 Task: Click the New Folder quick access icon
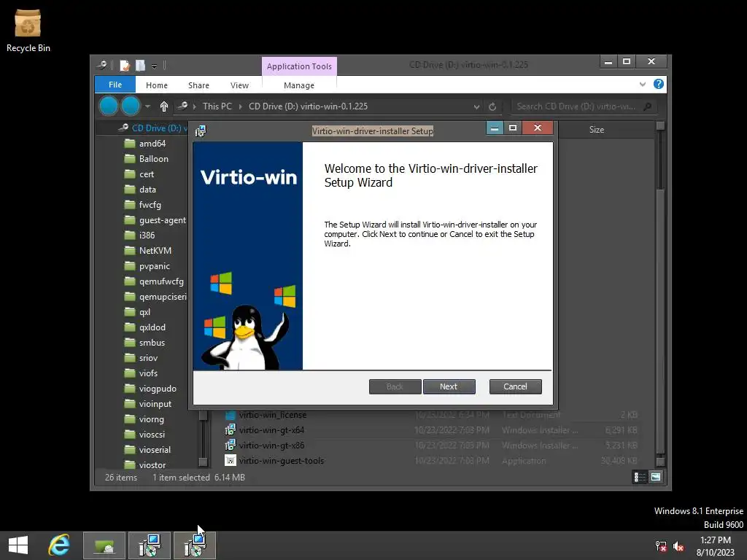coord(140,65)
